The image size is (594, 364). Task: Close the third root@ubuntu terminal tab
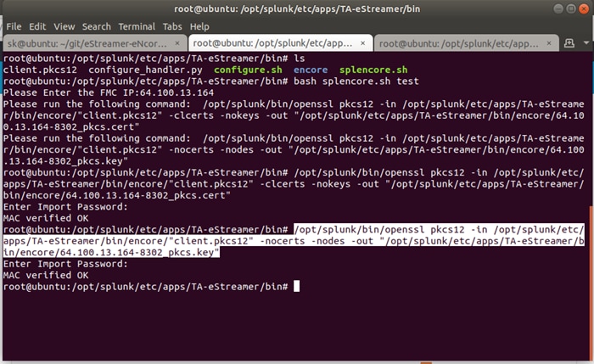pyautogui.click(x=549, y=43)
